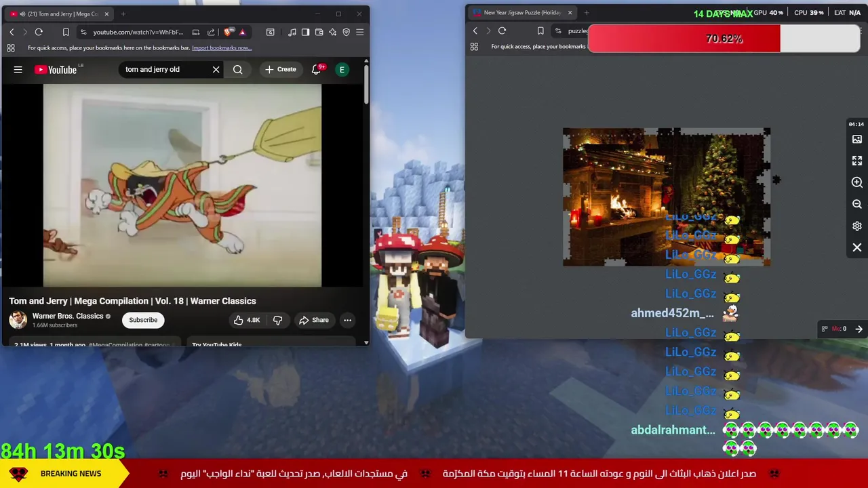
Task: Go back in the puzzle browser window
Action: coord(475,30)
